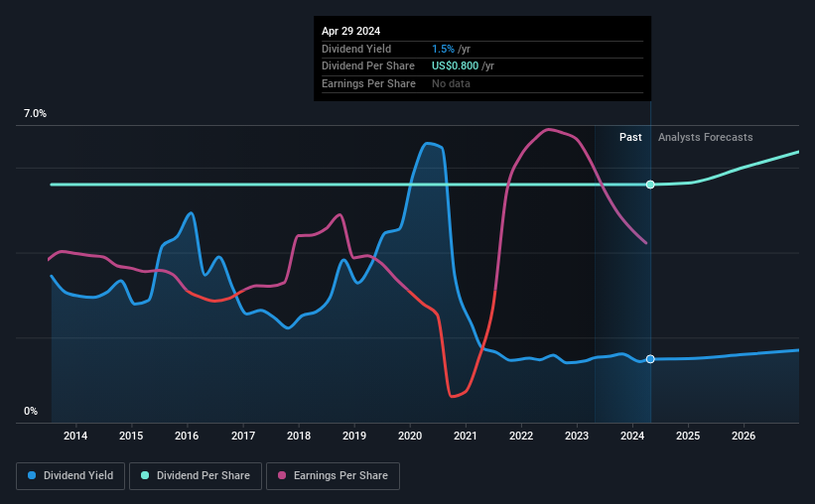Click the Apr 29 2024 tooltip date
The height and width of the screenshot is (504, 815).
(350, 31)
